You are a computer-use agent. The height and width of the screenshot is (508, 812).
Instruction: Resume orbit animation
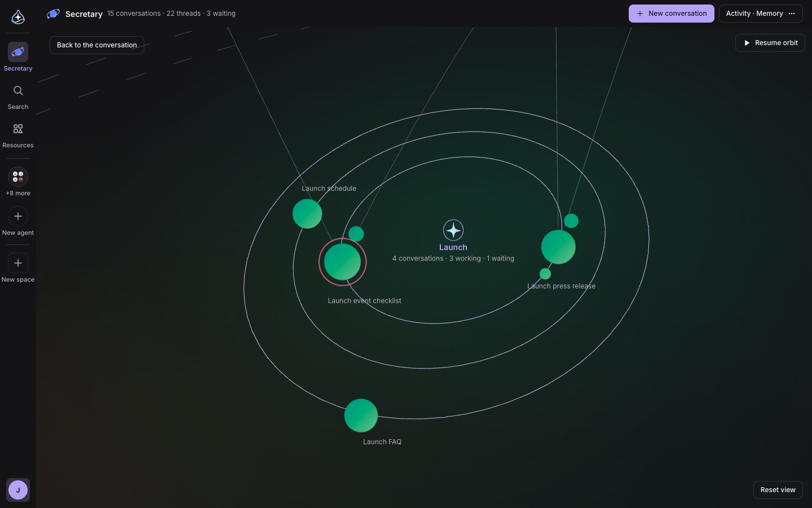coord(770,43)
